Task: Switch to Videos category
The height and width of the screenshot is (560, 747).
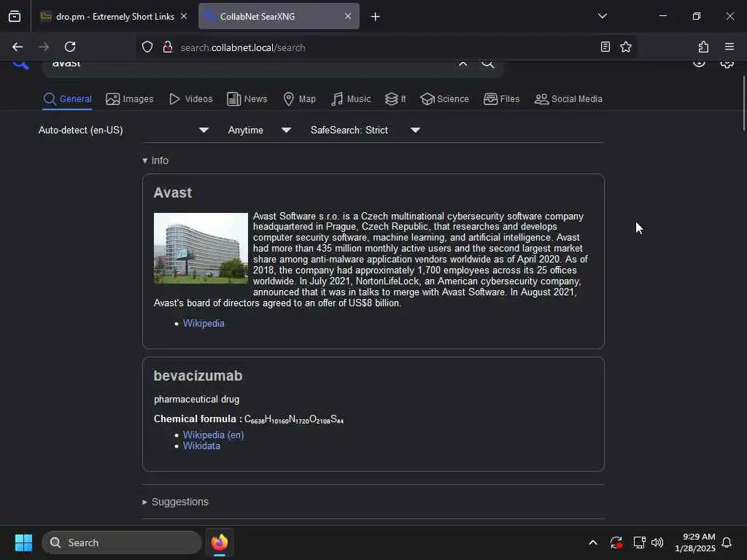Action: 191,99
